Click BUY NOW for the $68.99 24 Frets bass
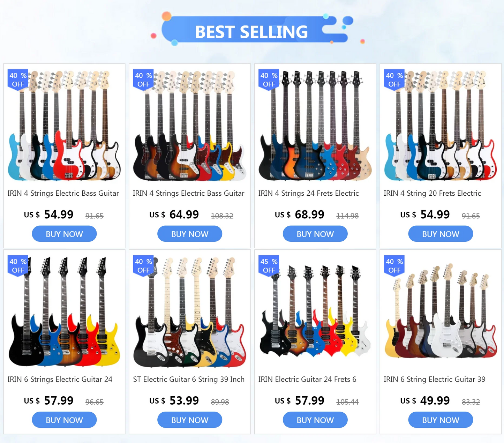The image size is (504, 443). click(315, 234)
